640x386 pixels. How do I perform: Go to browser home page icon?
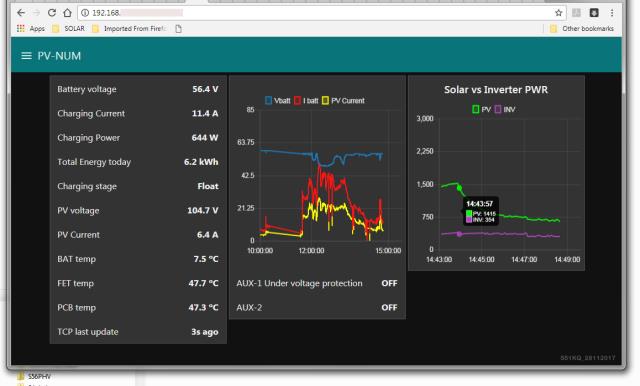(x=67, y=13)
